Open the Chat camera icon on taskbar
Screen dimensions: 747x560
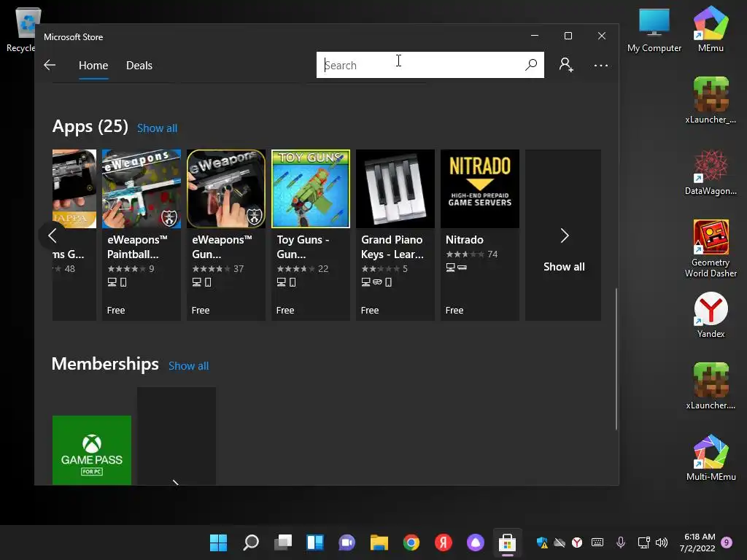tap(347, 542)
